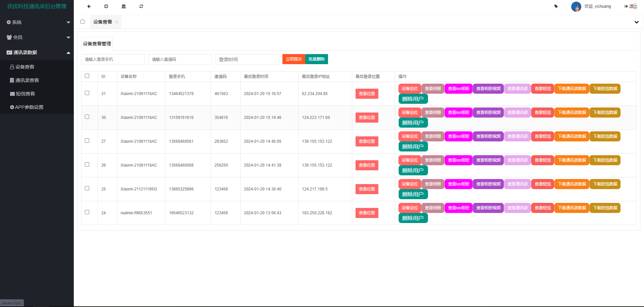Viewport: 644px width, 307px height.
Task: Expand the 系统 sidebar menu
Action: coord(37,22)
